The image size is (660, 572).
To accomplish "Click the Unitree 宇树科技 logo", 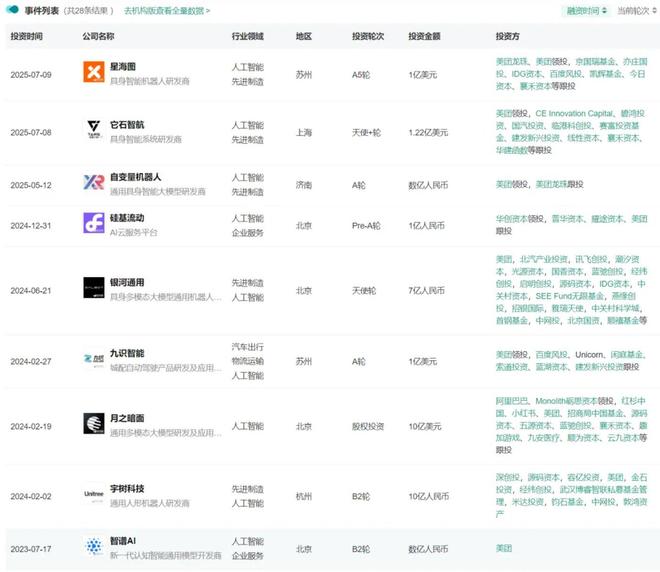I will [93, 494].
